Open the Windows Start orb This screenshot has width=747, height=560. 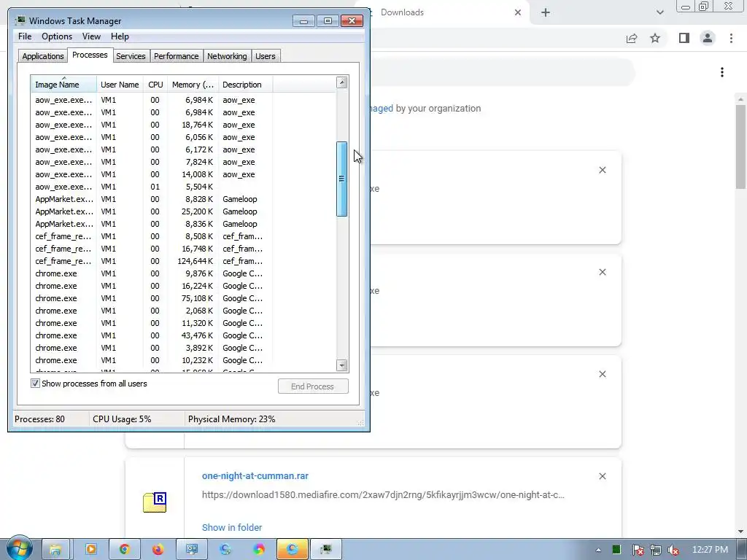point(20,548)
